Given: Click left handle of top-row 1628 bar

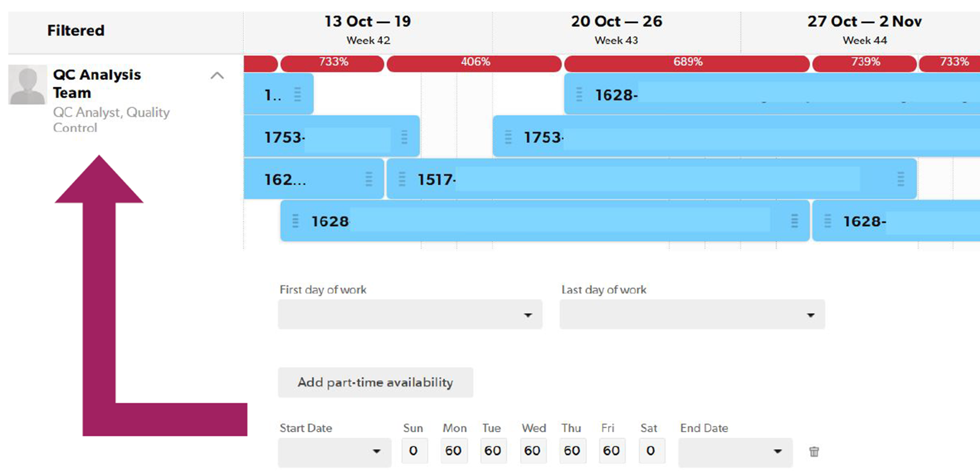Looking at the screenshot, I should point(579,95).
